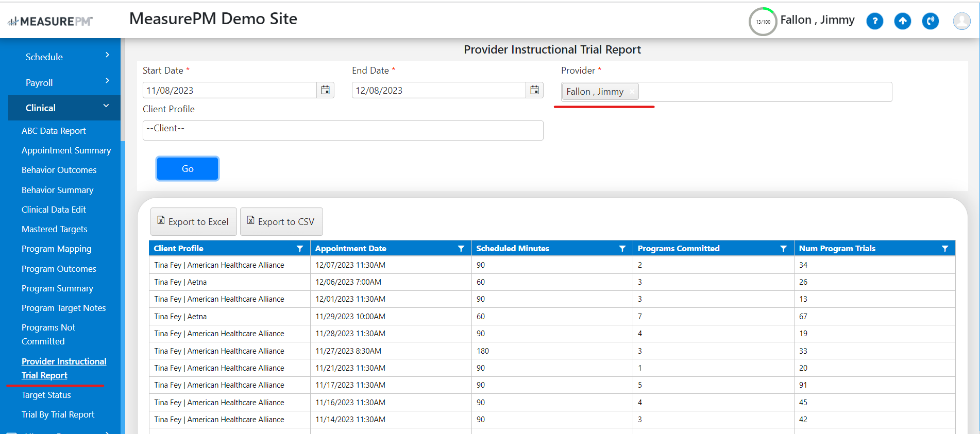Viewport: 980px width, 434px height.
Task: Sort by Num Program Trials header
Action: tap(837, 248)
